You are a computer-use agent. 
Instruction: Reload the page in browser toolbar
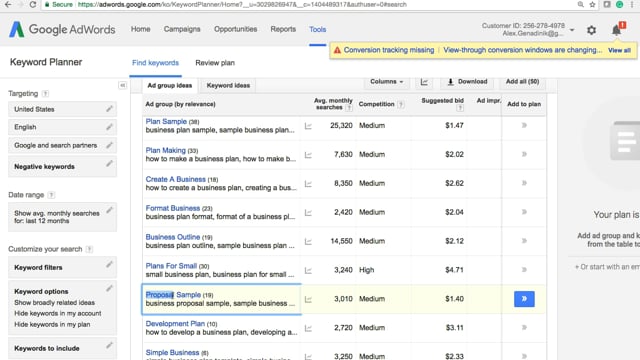coord(33,4)
